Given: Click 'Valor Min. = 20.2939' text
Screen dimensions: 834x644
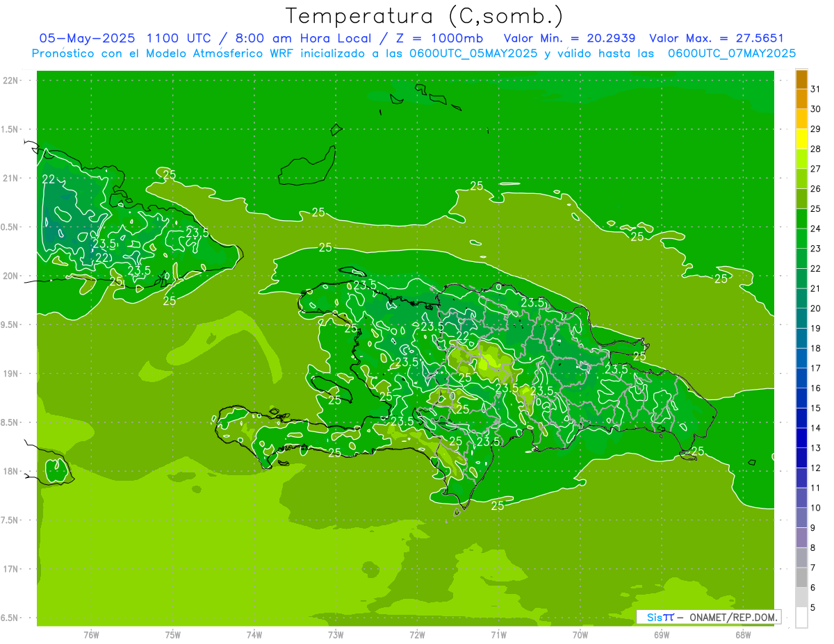Looking at the screenshot, I should click(x=569, y=38).
